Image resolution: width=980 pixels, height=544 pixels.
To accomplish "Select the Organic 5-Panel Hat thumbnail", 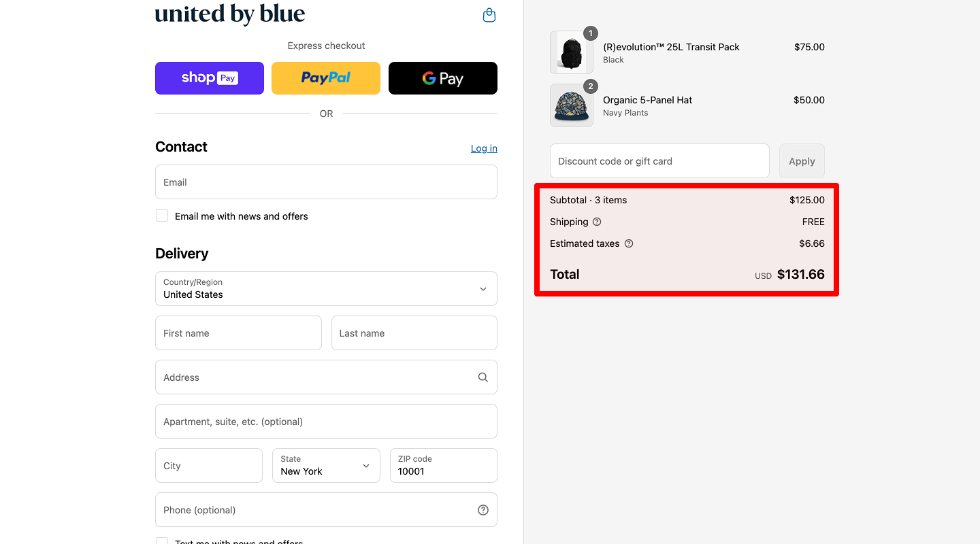I will 571,105.
